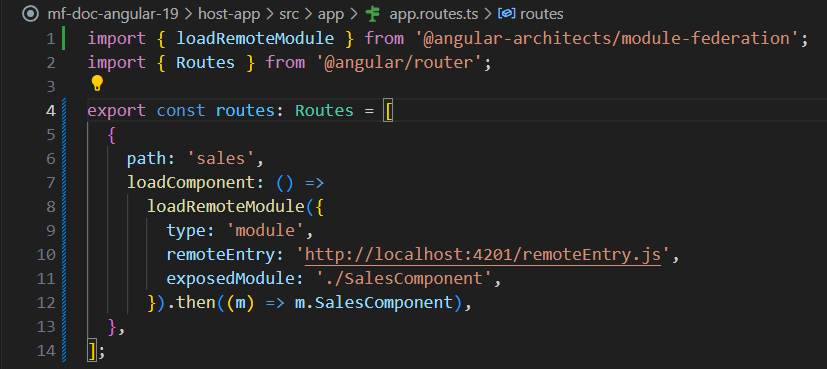Click line number 1 in gutter
This screenshot has width=827, height=369.
click(50, 38)
